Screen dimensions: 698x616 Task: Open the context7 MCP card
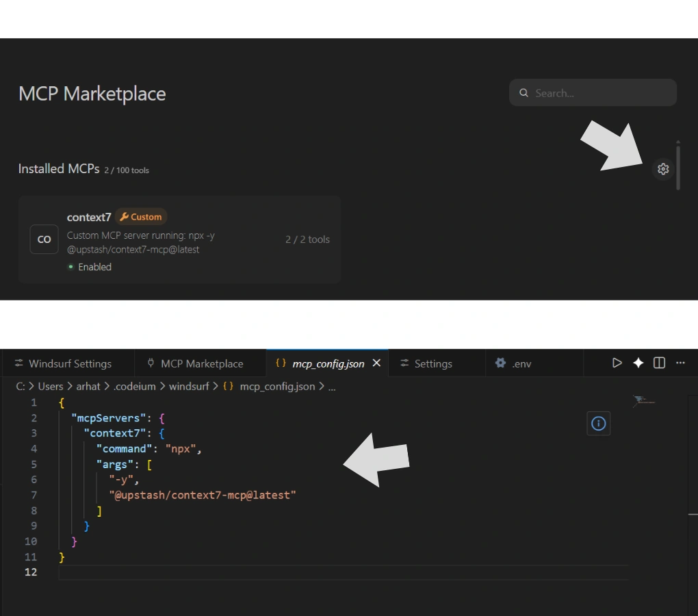tap(179, 240)
